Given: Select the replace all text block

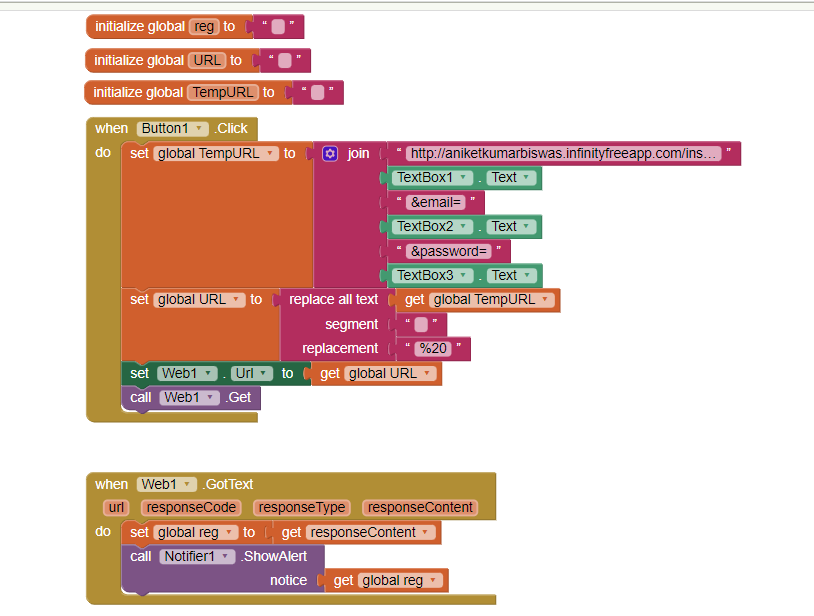Looking at the screenshot, I should tap(333, 300).
